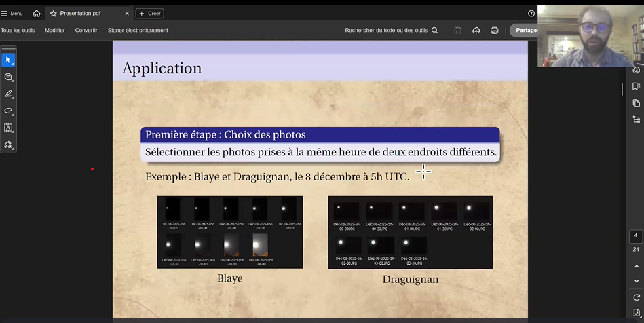Select the arrow selection tool

pos(8,60)
